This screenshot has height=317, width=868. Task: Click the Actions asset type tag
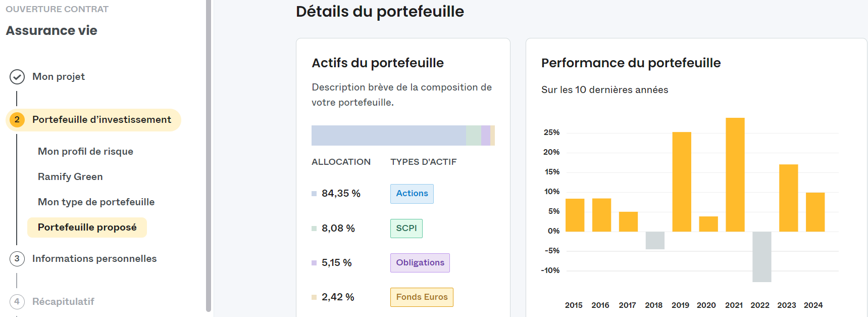point(412,194)
